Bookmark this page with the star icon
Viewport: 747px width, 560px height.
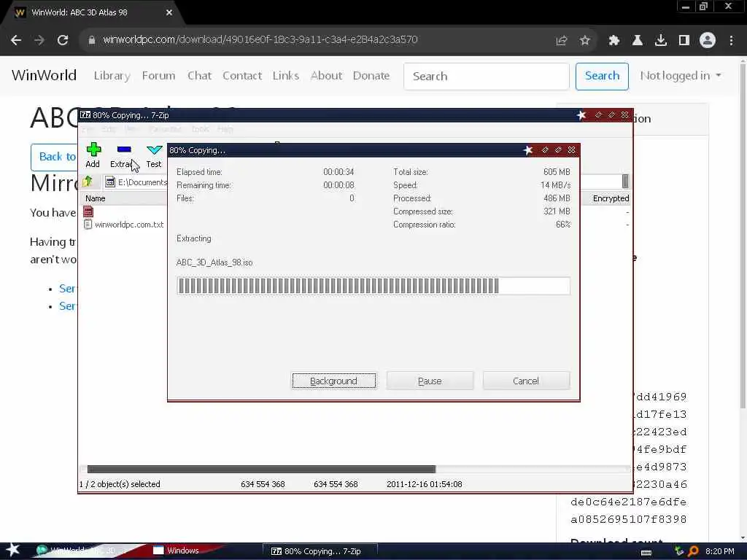pos(585,41)
